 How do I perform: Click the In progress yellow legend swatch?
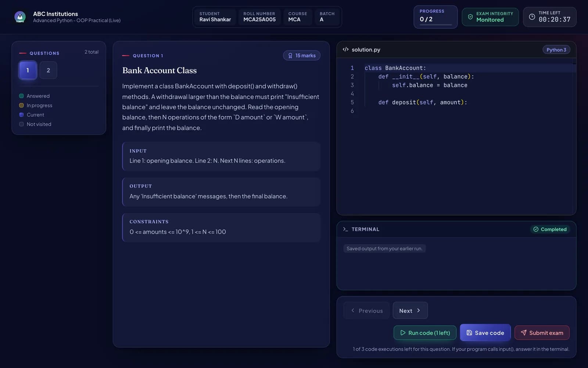[x=21, y=106]
